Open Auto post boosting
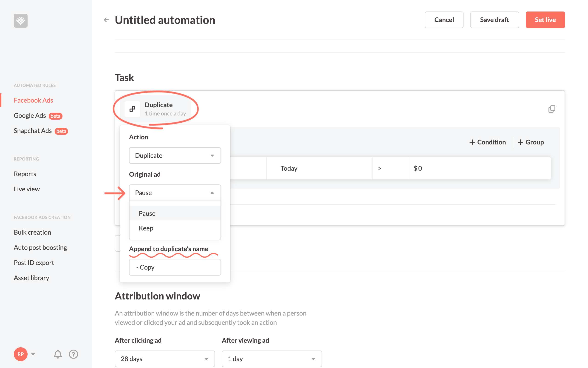The width and height of the screenshot is (588, 368). click(40, 247)
